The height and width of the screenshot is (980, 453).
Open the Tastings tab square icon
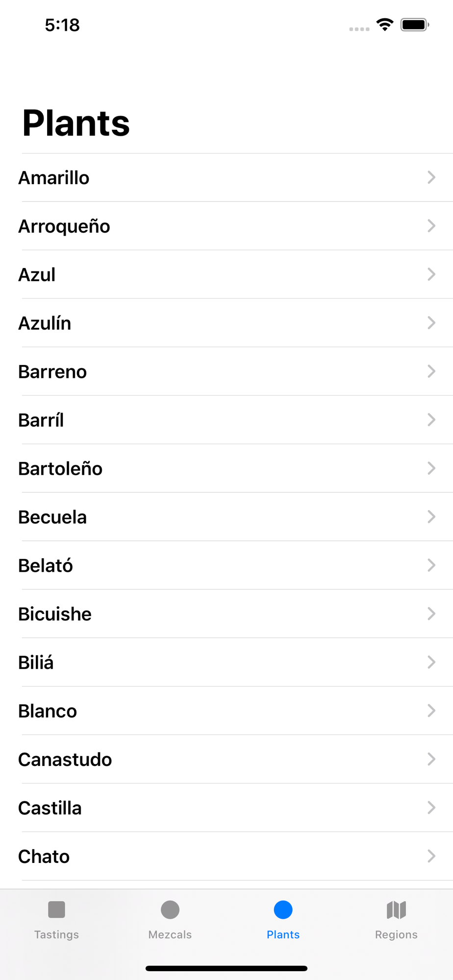tap(56, 909)
